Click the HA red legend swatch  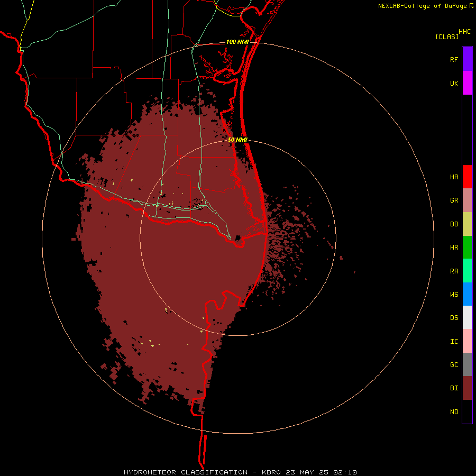(x=467, y=177)
